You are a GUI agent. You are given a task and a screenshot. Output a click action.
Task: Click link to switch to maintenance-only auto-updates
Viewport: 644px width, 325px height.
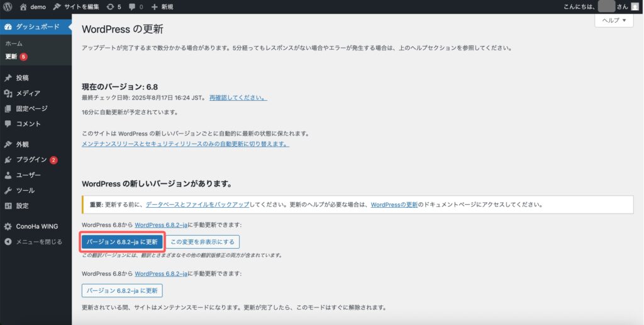(x=186, y=144)
